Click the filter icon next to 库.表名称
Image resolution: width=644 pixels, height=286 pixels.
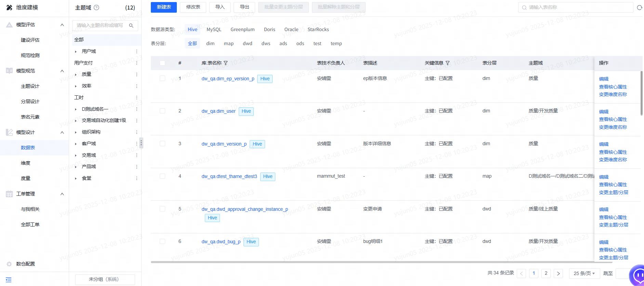tap(226, 63)
